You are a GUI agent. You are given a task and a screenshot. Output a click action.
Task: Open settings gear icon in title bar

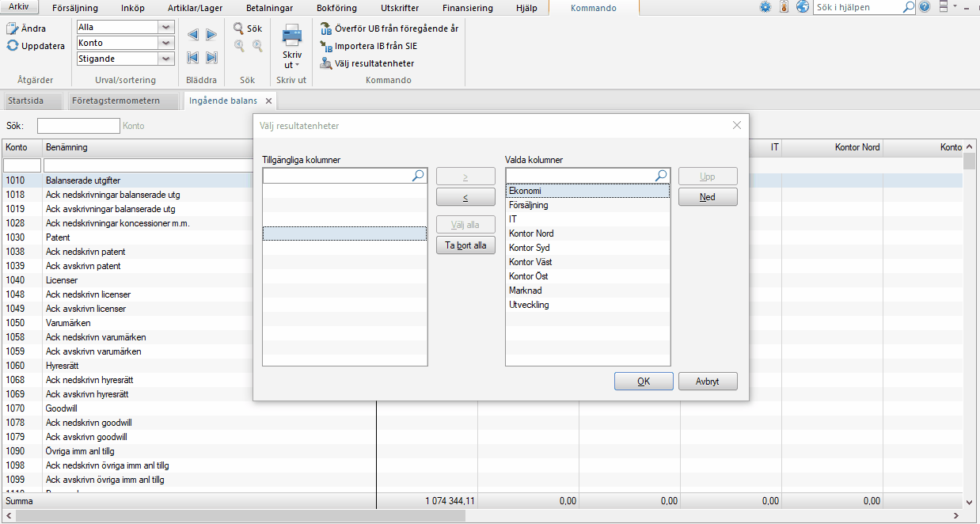(x=765, y=7)
